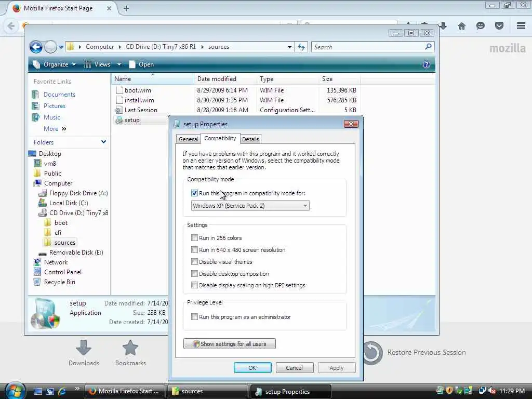The height and width of the screenshot is (399, 532).
Task: Open Firefox home page via house icon
Action: pyautogui.click(x=461, y=26)
